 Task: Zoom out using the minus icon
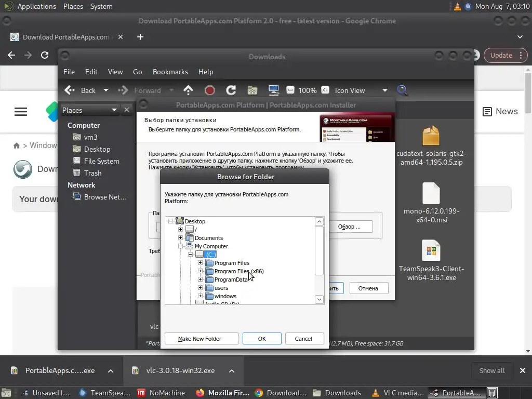click(290, 90)
